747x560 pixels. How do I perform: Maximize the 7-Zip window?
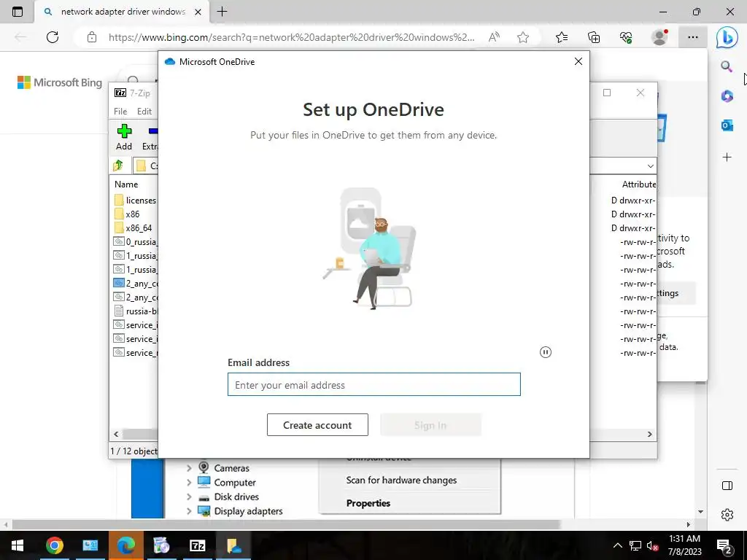(607, 93)
